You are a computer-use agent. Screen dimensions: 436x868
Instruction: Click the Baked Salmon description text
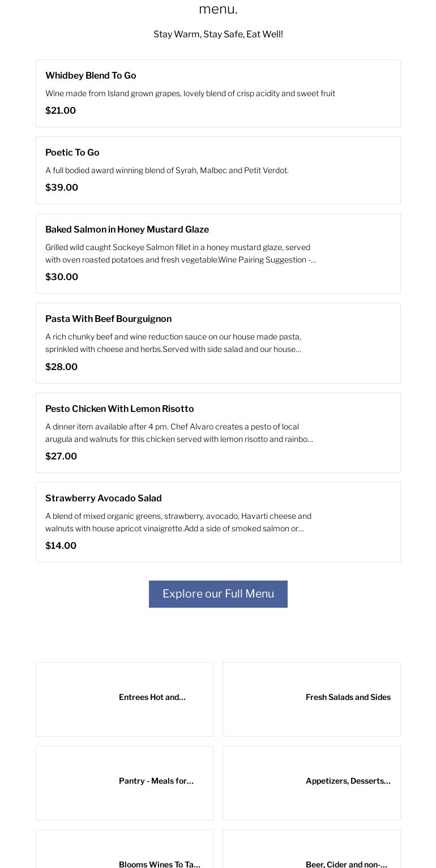[181, 253]
